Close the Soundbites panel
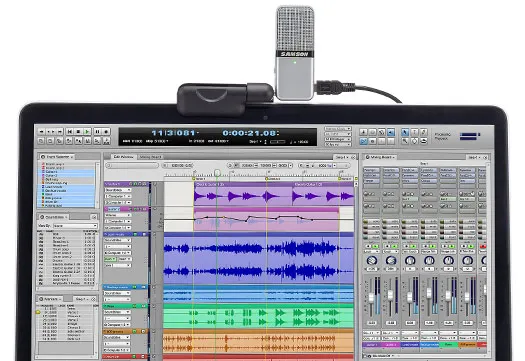 click(x=94, y=217)
